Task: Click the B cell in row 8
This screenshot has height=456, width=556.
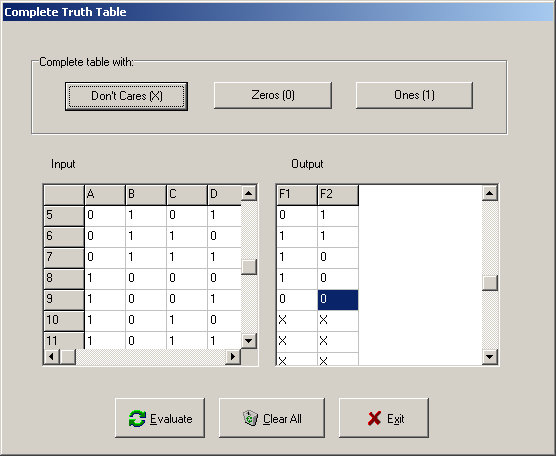Action: pos(146,278)
